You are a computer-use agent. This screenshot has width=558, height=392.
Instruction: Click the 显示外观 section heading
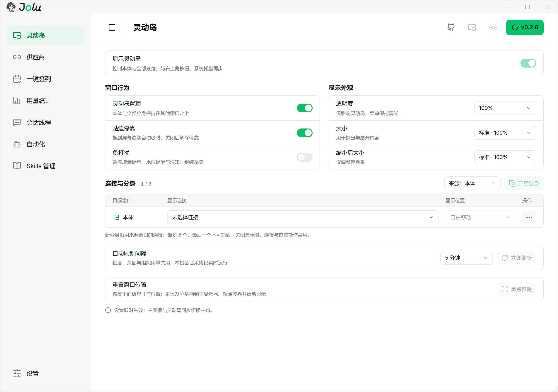(x=341, y=88)
